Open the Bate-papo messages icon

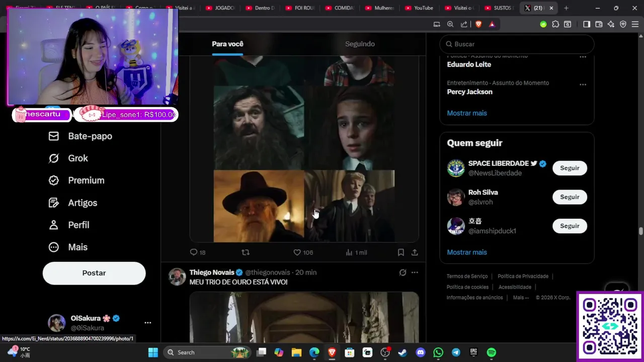pyautogui.click(x=54, y=136)
